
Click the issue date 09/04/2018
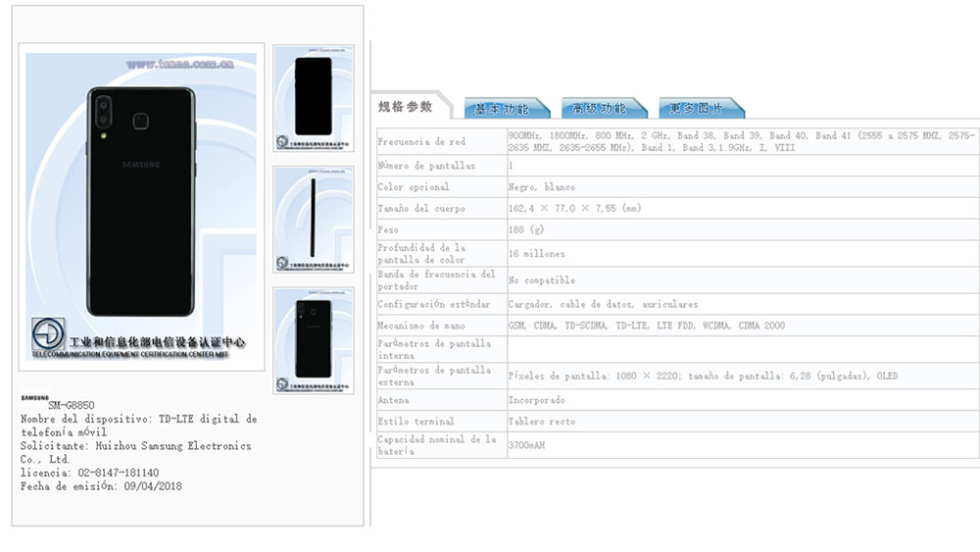click(153, 485)
